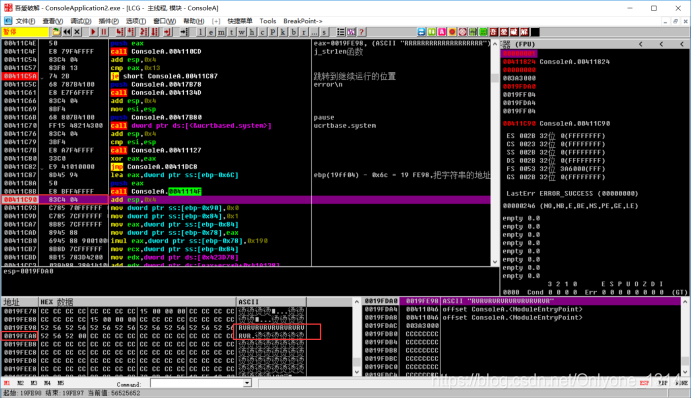Click the Restart program rewind icon
Image resolution: width=691 pixels, height=399 pixels.
point(67,32)
